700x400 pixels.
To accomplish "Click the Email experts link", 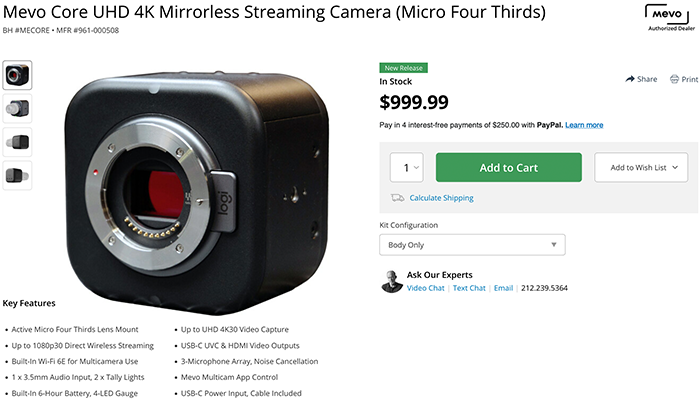I will point(503,288).
